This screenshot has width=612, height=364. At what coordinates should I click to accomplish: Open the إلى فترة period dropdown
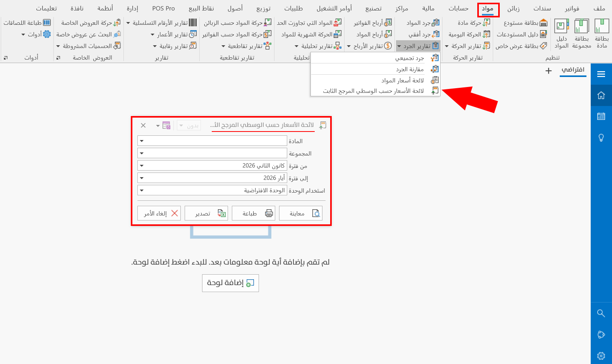212,178
